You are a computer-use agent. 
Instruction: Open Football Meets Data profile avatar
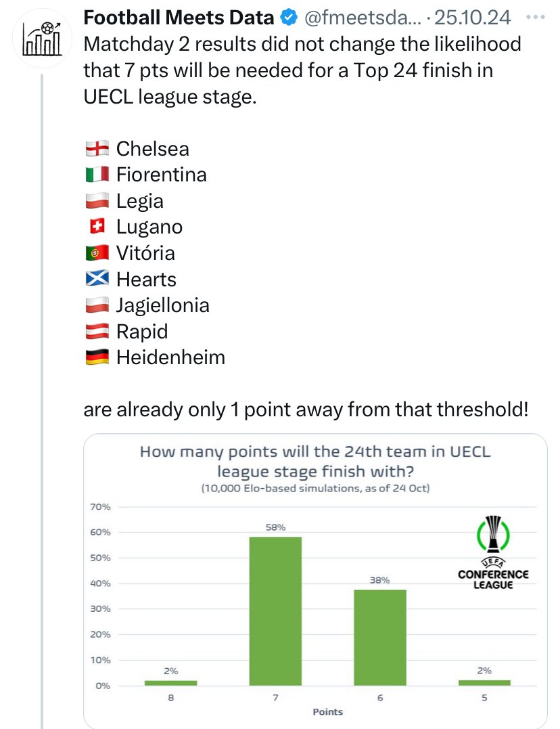tap(42, 39)
